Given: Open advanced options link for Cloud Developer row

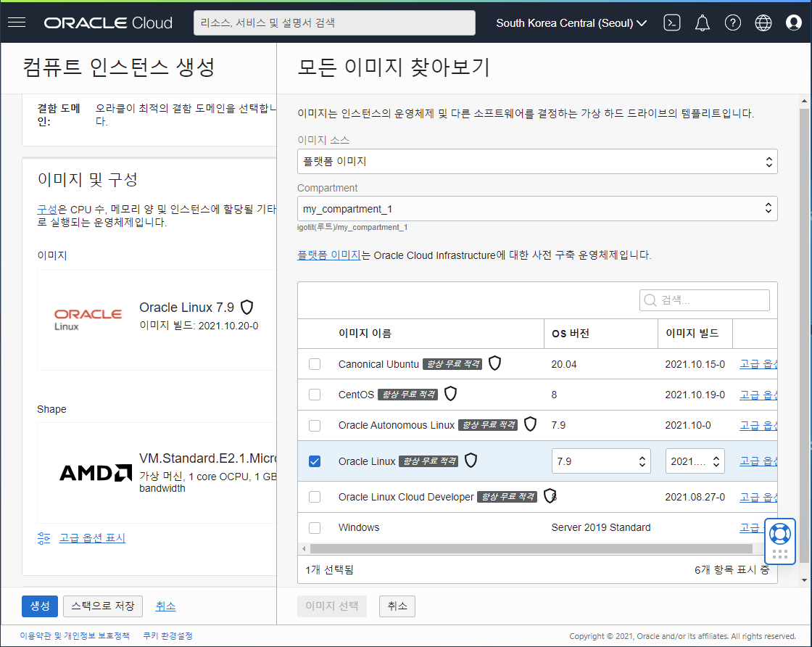Looking at the screenshot, I should (x=758, y=497).
